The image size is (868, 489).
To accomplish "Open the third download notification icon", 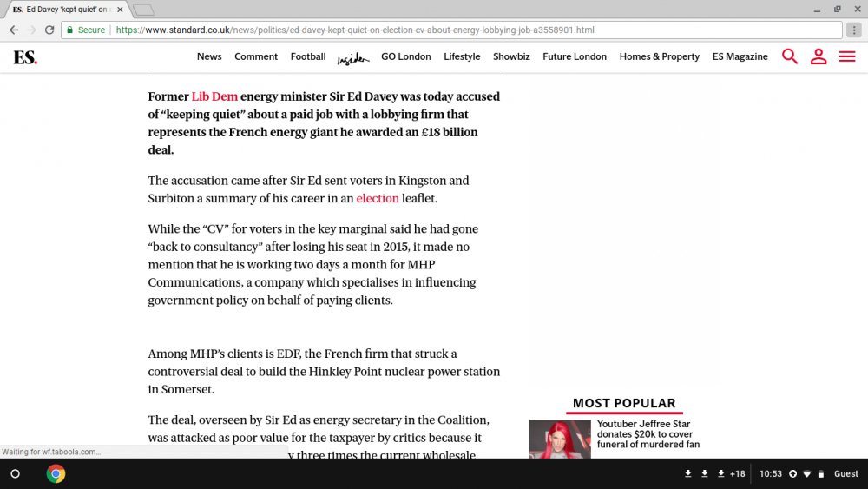I will 720,474.
